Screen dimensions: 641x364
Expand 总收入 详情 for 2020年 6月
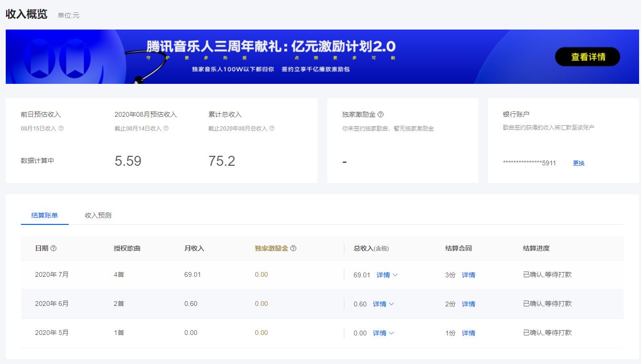pos(383,304)
